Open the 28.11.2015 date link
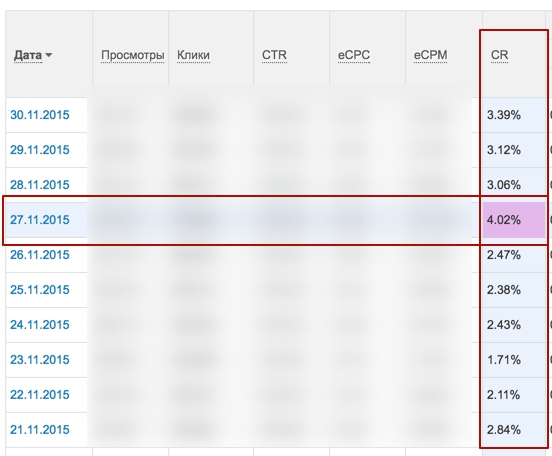 pos(40,185)
